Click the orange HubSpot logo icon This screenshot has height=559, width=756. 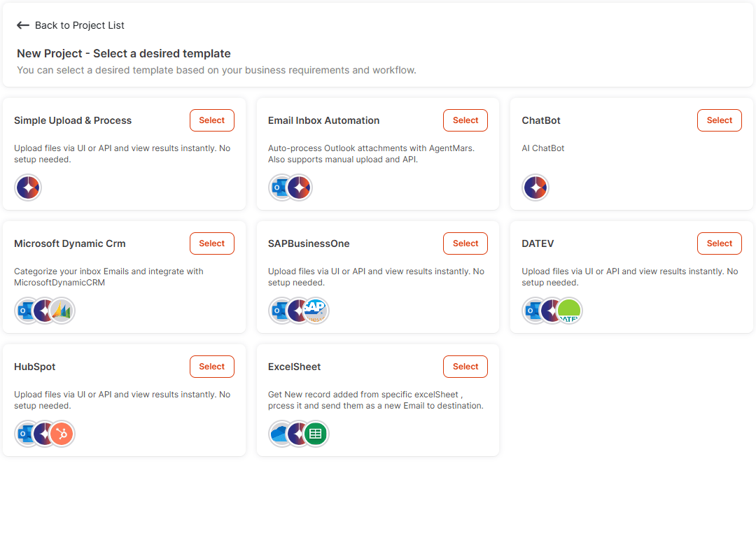pyautogui.click(x=62, y=434)
